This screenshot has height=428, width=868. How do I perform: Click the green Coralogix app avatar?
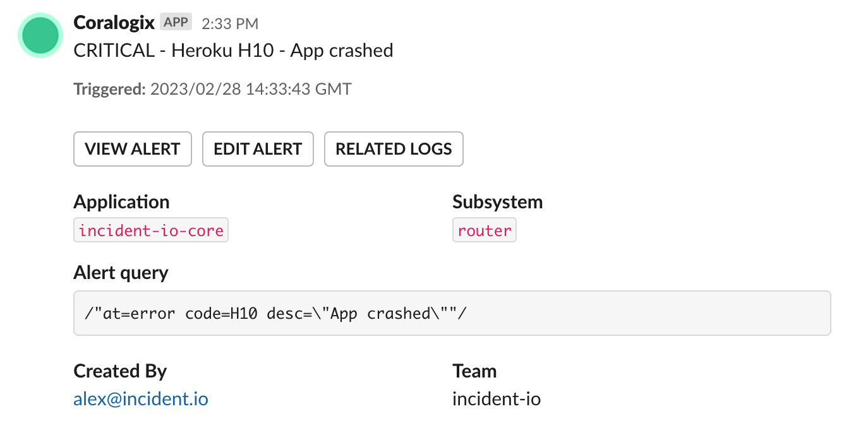coord(40,35)
